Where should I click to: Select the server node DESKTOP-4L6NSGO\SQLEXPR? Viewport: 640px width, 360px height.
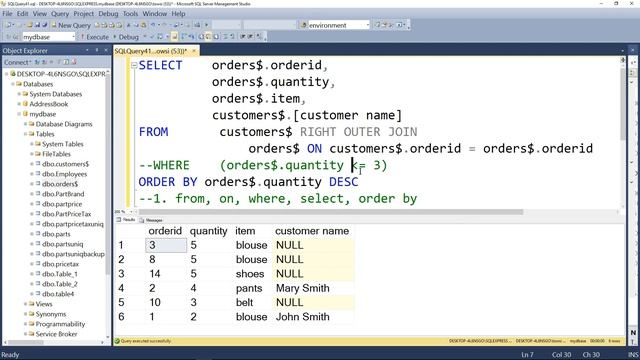coord(60,74)
